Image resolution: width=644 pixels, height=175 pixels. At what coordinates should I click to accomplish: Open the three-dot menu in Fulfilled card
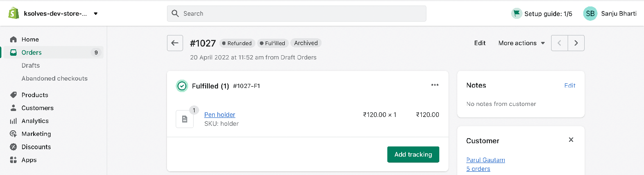[x=435, y=85]
